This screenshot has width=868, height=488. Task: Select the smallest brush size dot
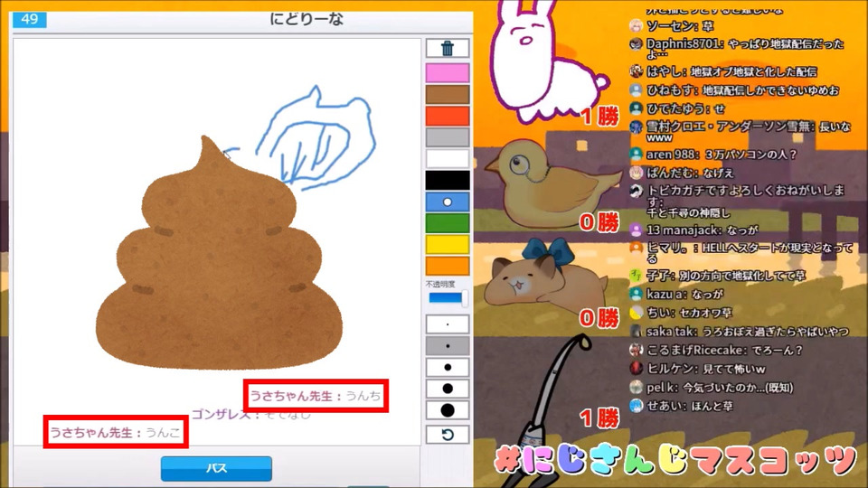pos(448,324)
